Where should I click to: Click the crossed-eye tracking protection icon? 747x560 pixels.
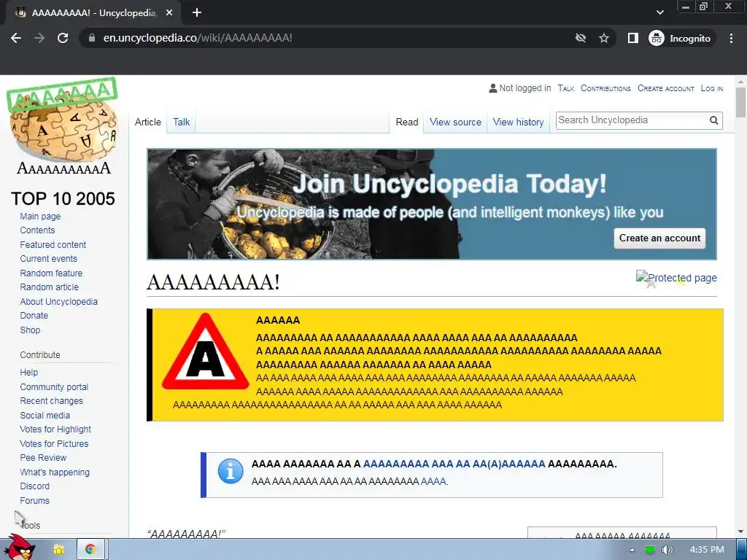click(x=580, y=38)
